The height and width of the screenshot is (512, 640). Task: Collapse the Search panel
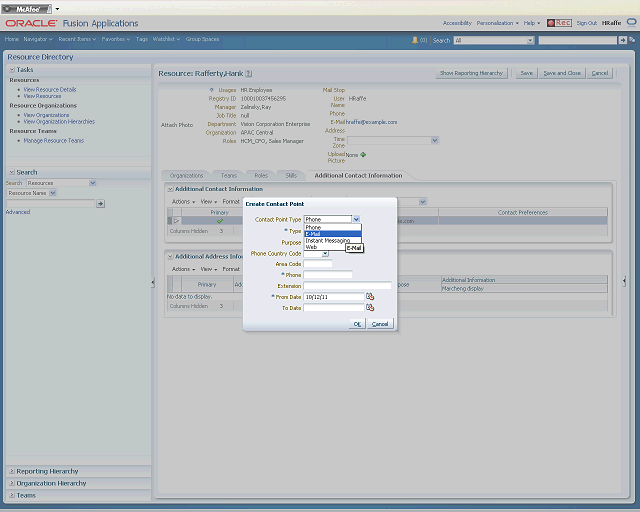12,172
